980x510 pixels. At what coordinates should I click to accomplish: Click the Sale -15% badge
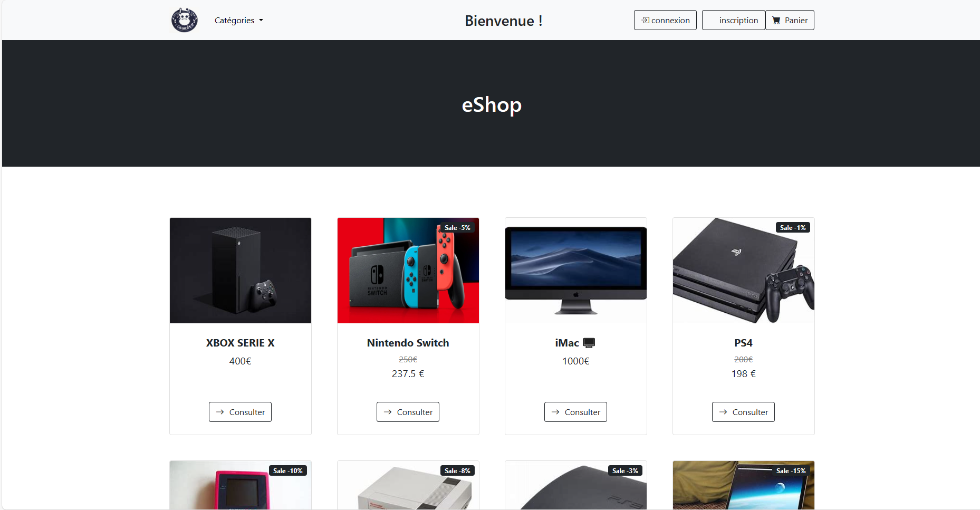point(791,471)
